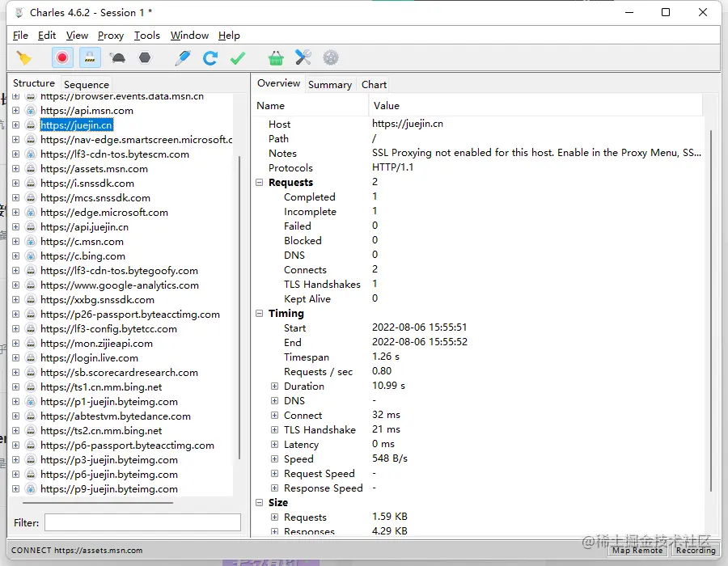Switch to the Structure tab
The width and height of the screenshot is (728, 566).
(x=34, y=83)
